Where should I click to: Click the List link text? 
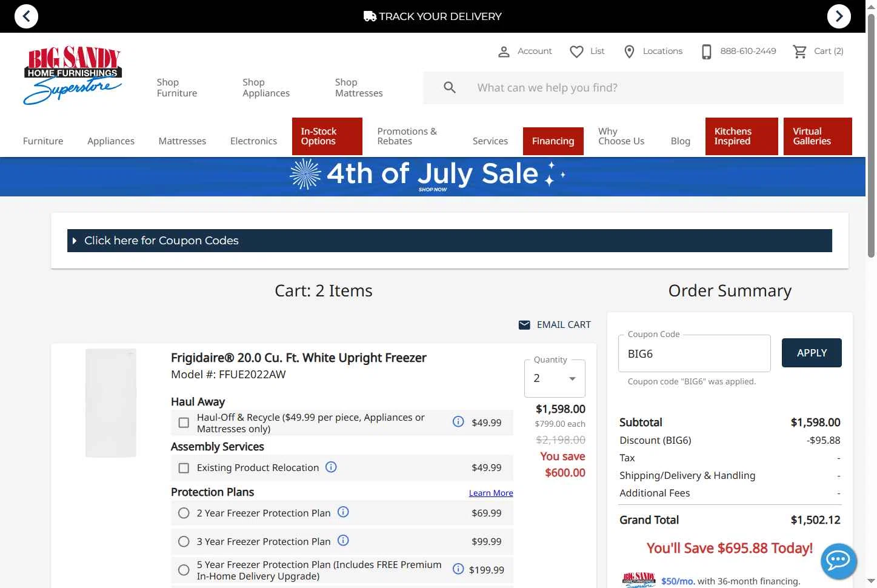coord(598,51)
